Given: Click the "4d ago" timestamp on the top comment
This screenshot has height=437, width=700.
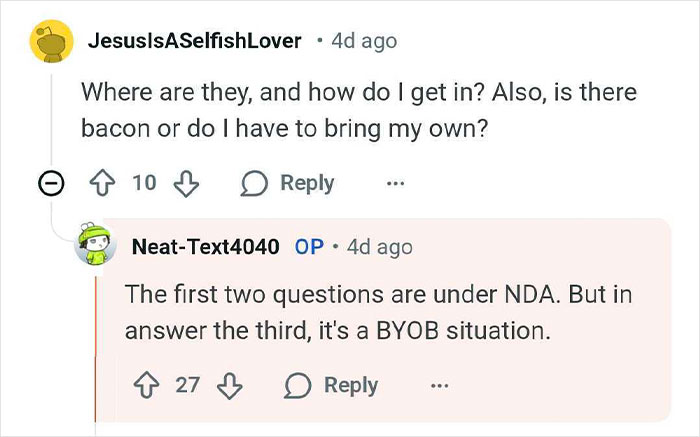Looking at the screenshot, I should tap(363, 41).
